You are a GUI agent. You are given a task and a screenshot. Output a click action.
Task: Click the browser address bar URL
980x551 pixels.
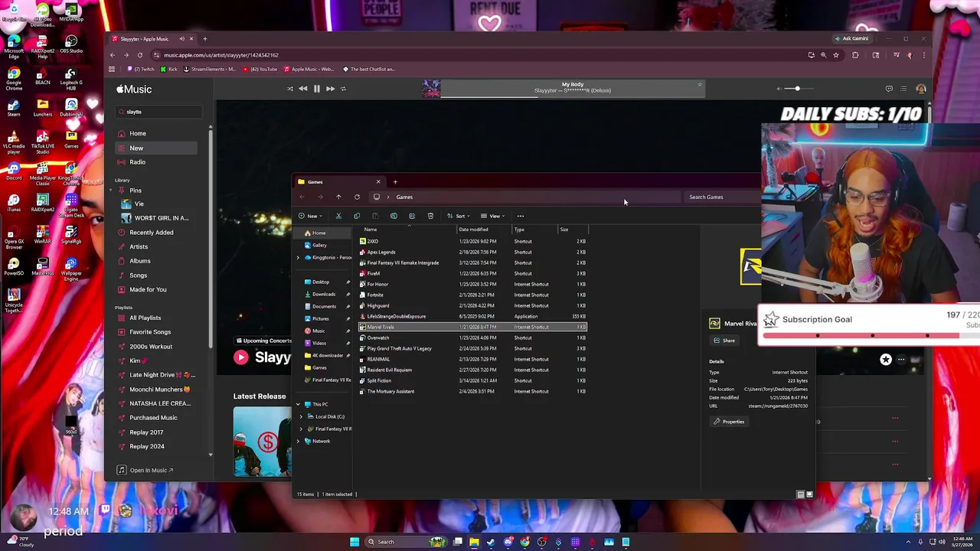pyautogui.click(x=221, y=55)
